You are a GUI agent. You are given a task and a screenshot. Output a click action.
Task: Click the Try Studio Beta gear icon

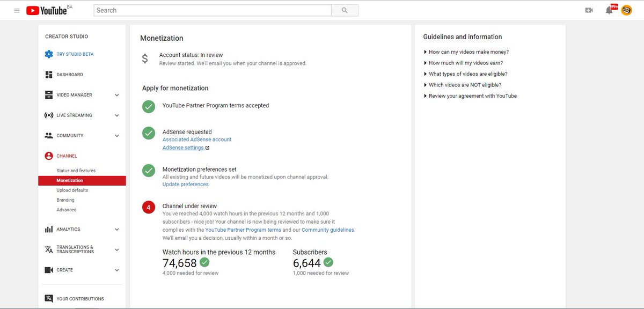49,54
